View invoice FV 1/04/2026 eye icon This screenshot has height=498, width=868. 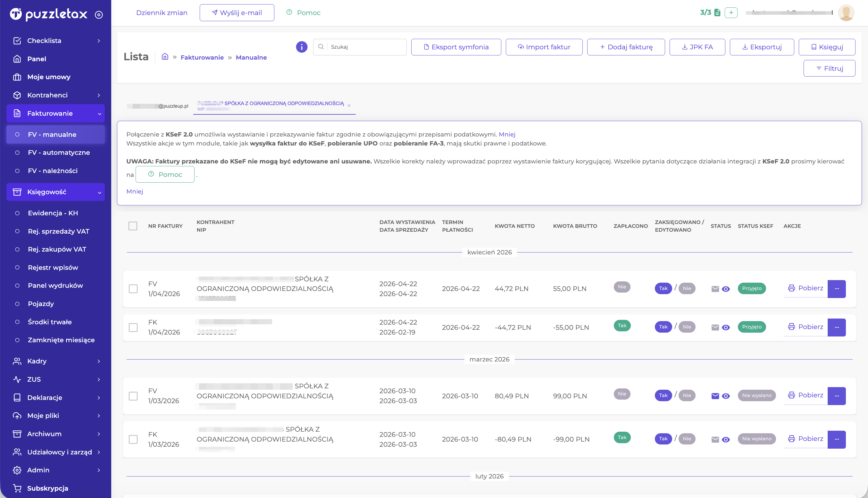[x=726, y=289]
